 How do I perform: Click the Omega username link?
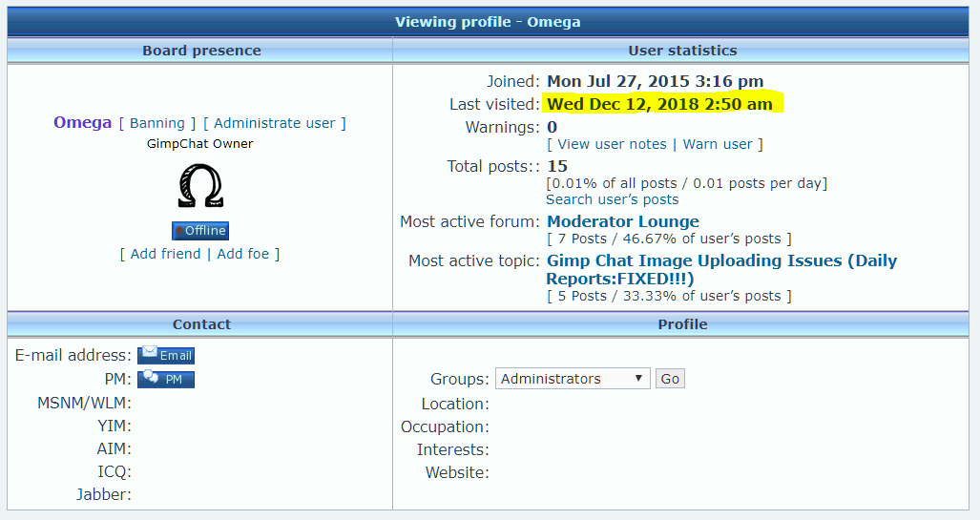click(x=83, y=122)
